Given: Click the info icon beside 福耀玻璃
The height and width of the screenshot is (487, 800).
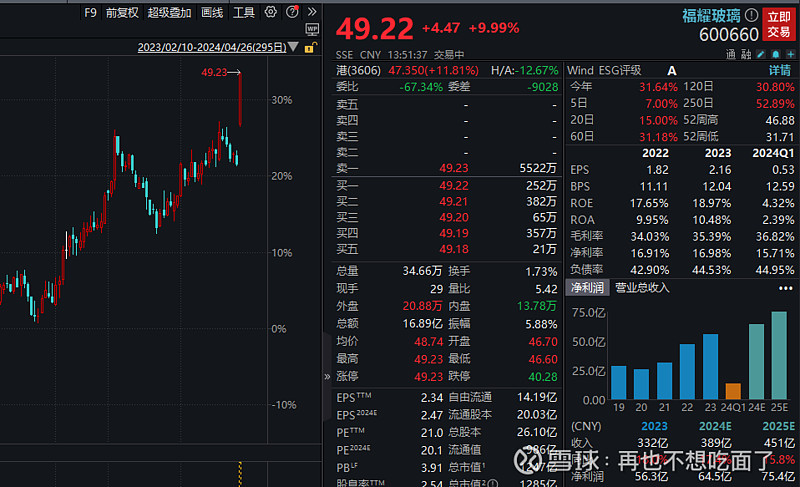Looking at the screenshot, I should point(751,15).
